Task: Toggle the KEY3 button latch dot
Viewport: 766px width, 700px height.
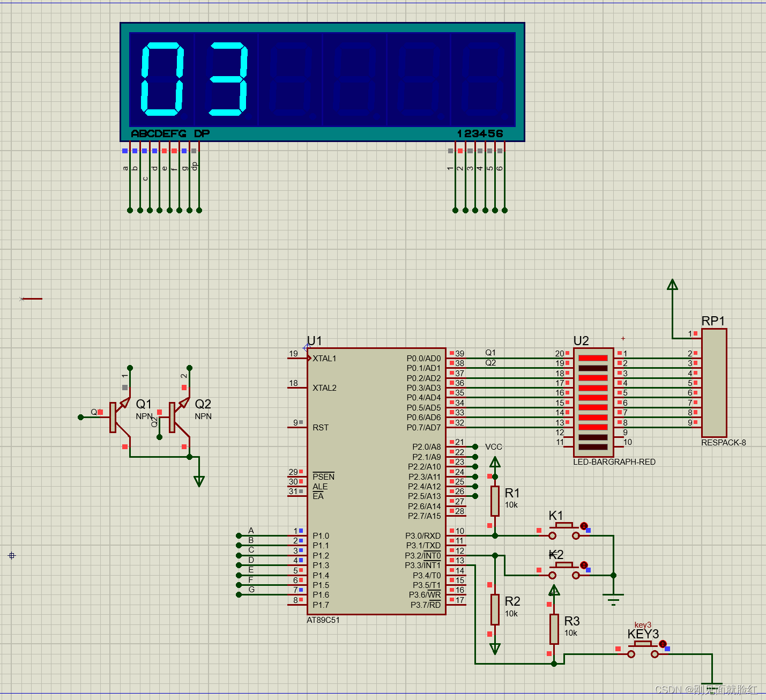Action: point(663,644)
